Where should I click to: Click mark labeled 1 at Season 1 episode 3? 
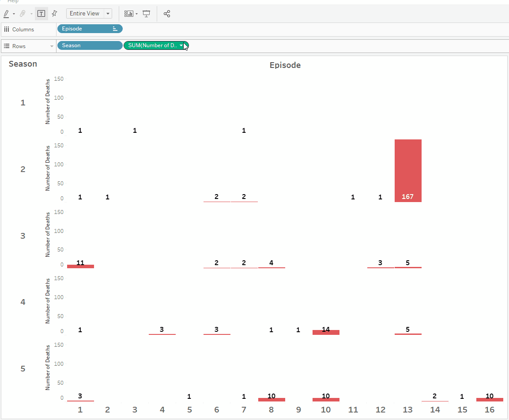tap(135, 131)
